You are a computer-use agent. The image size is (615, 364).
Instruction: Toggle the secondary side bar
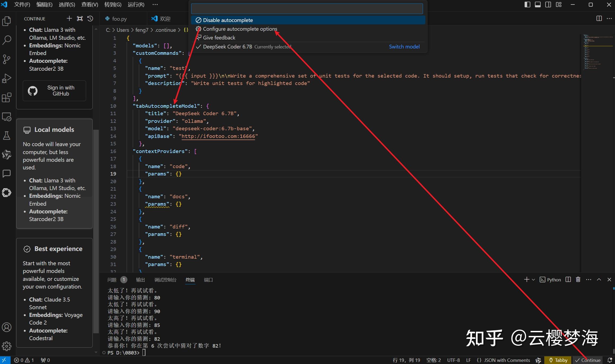(548, 5)
